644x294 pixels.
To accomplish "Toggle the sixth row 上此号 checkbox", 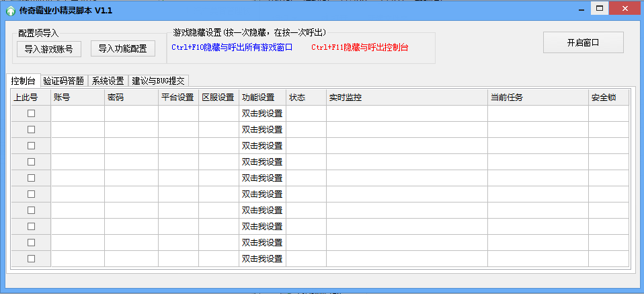I will [31, 194].
